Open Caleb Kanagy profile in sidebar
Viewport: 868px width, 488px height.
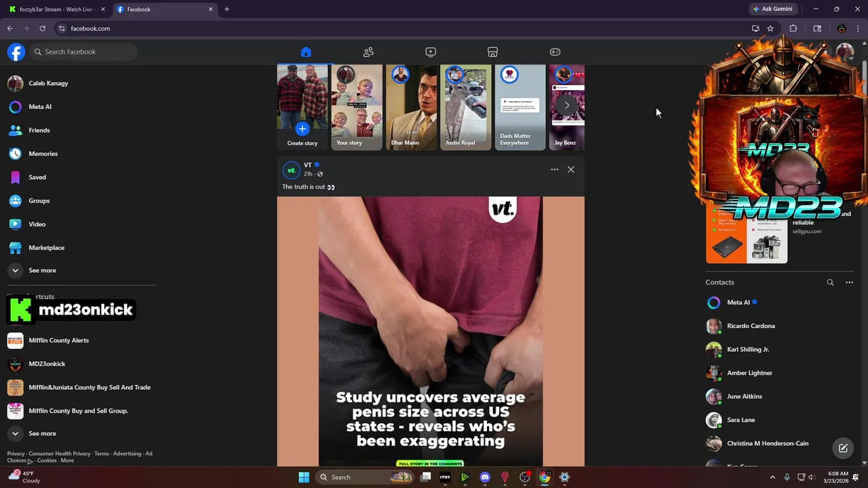(81, 83)
